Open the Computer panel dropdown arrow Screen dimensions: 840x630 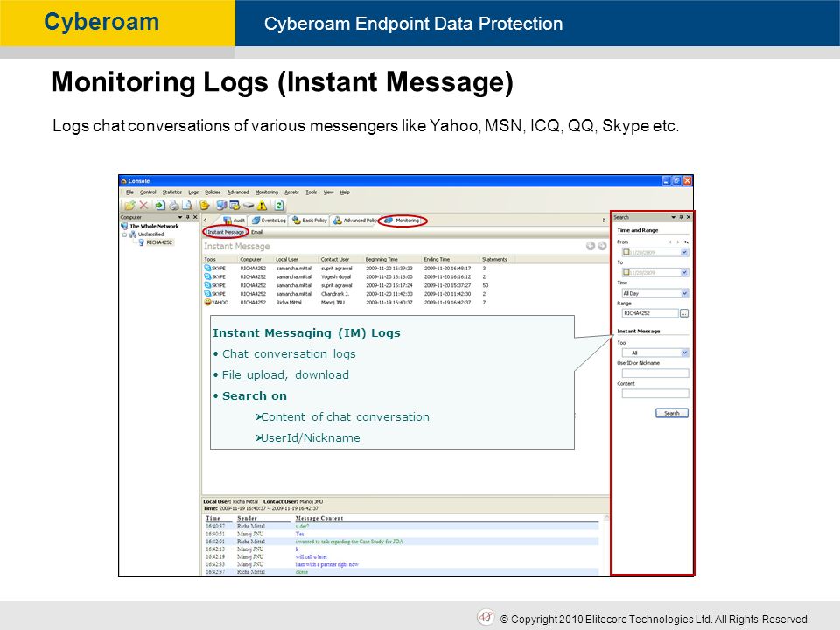(x=180, y=217)
